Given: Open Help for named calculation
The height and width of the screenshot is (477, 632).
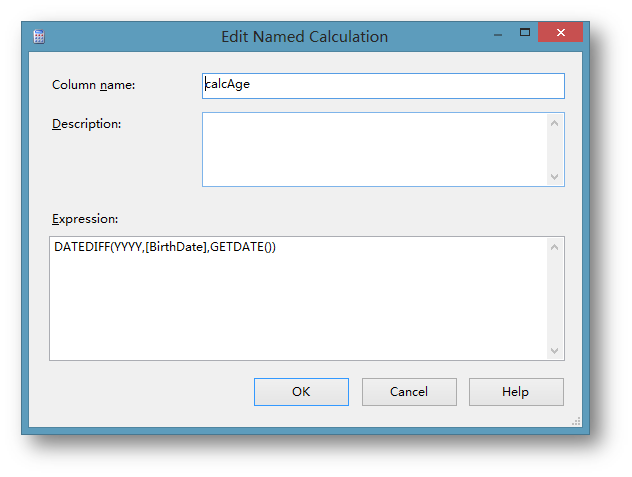Looking at the screenshot, I should click(x=516, y=392).
